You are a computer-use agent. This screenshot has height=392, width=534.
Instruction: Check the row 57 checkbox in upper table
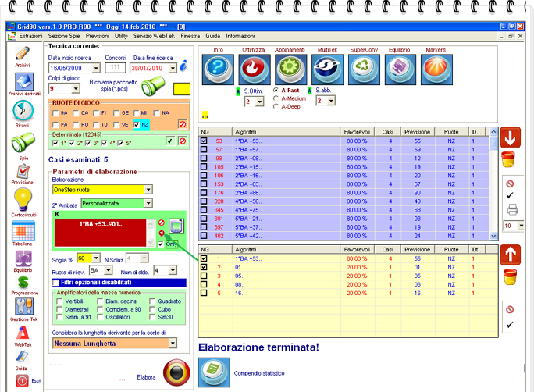204,149
